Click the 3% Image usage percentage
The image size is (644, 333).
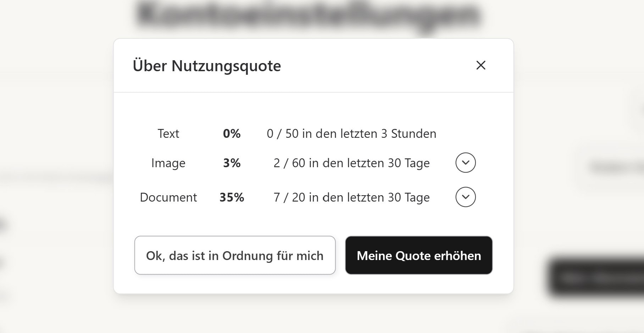click(x=232, y=163)
